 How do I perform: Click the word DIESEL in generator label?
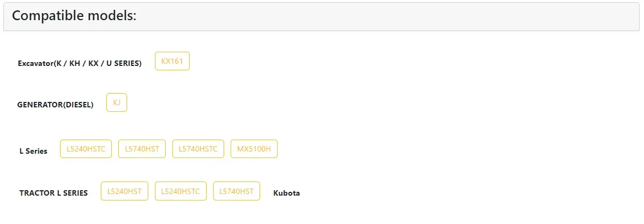tap(77, 105)
